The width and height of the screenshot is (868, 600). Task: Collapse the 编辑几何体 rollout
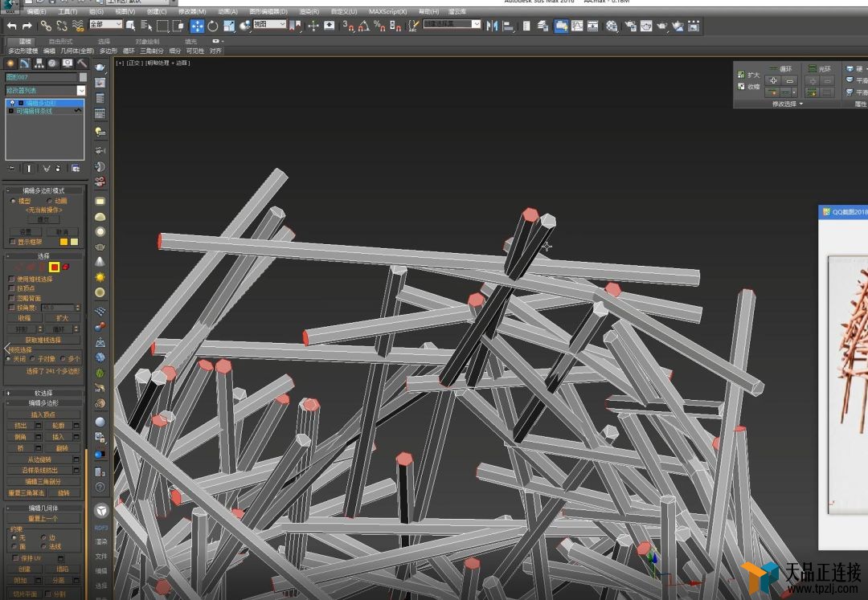click(x=43, y=508)
